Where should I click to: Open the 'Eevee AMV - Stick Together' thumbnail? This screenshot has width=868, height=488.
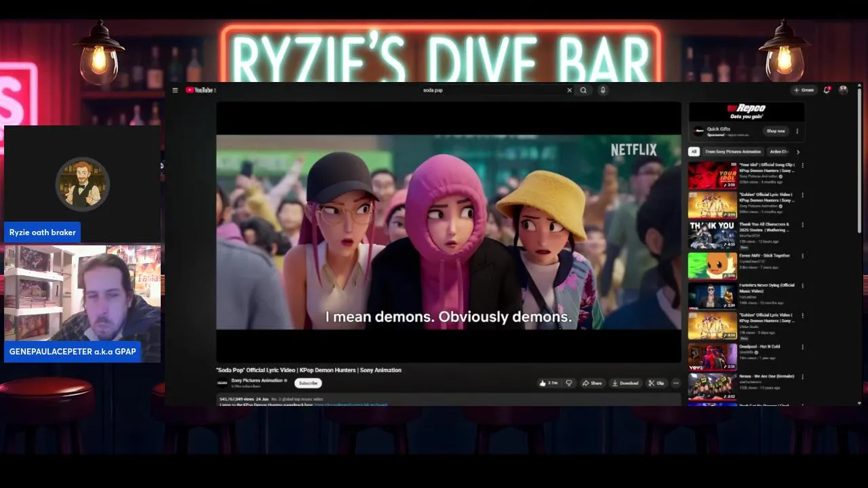click(x=713, y=266)
